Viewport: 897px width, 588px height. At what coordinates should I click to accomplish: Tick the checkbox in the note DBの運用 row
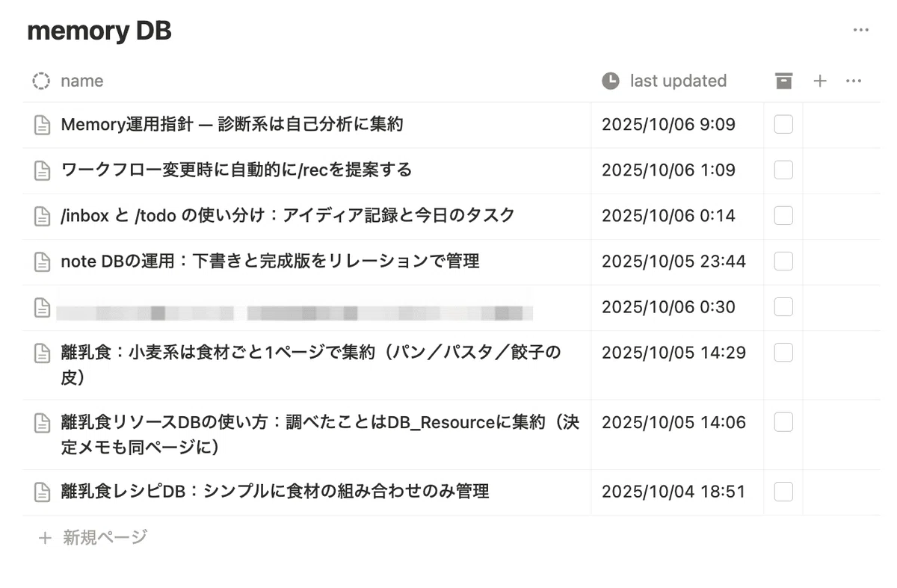pyautogui.click(x=783, y=261)
